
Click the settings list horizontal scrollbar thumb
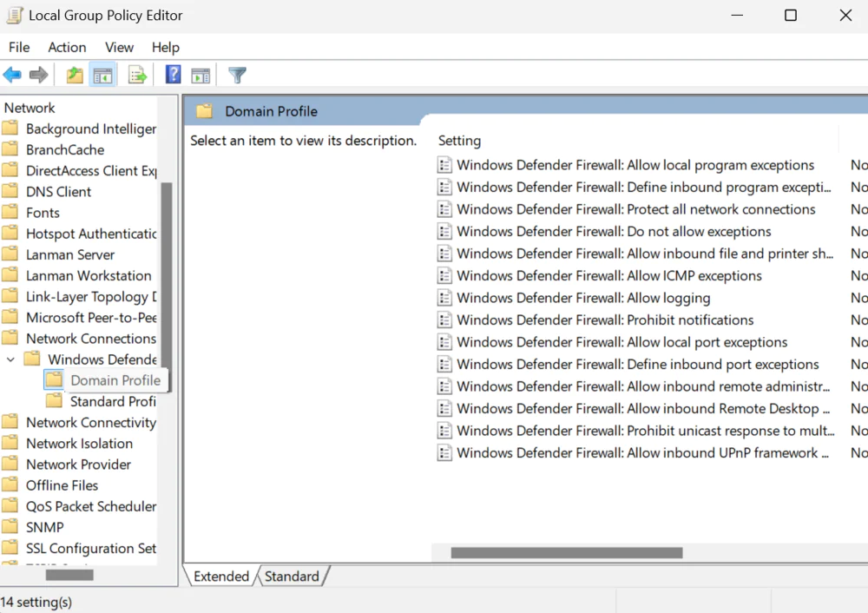[x=566, y=552]
